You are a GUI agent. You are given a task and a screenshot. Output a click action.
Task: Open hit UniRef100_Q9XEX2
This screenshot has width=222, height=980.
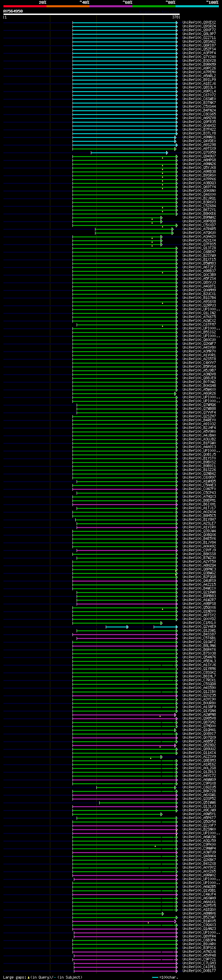(199, 23)
